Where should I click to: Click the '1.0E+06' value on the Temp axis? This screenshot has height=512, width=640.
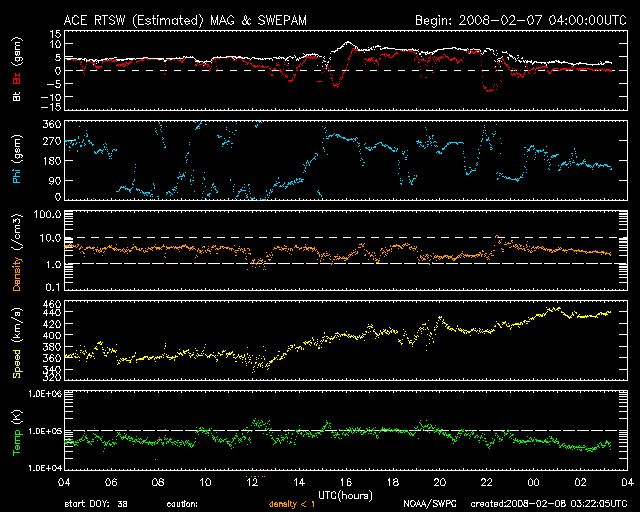(45, 394)
